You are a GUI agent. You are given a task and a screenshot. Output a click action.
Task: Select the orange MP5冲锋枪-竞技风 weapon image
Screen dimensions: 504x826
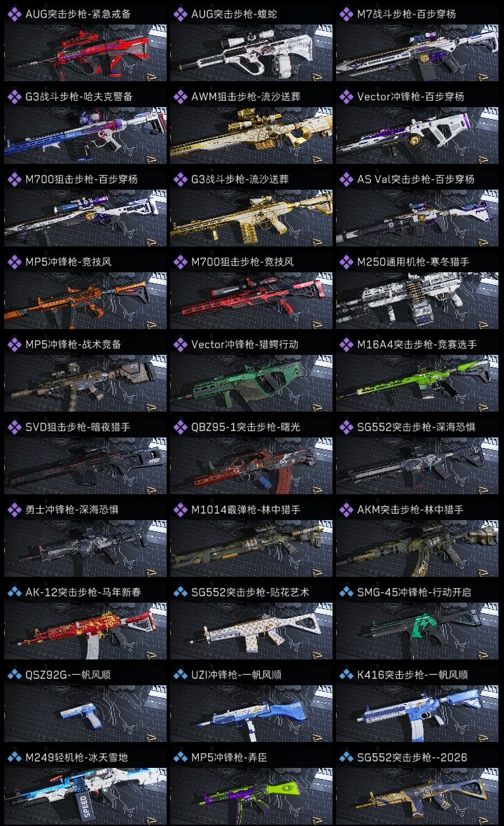(x=85, y=301)
